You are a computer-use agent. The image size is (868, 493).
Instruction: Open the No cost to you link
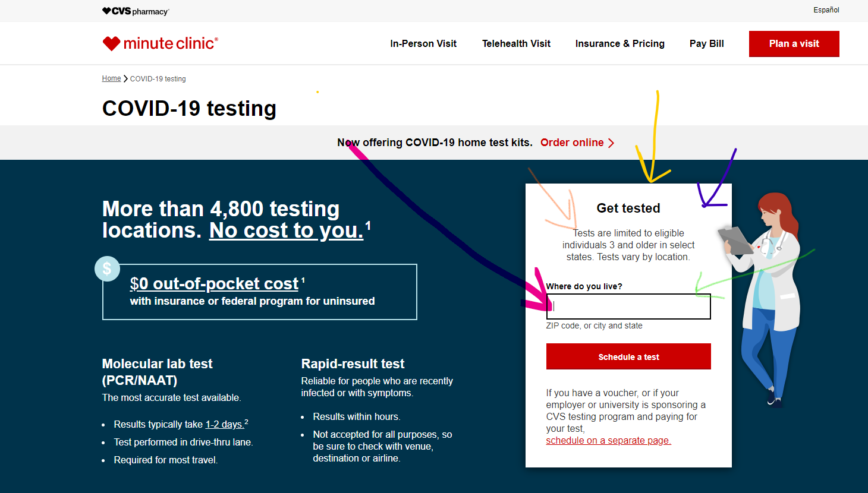(x=286, y=230)
